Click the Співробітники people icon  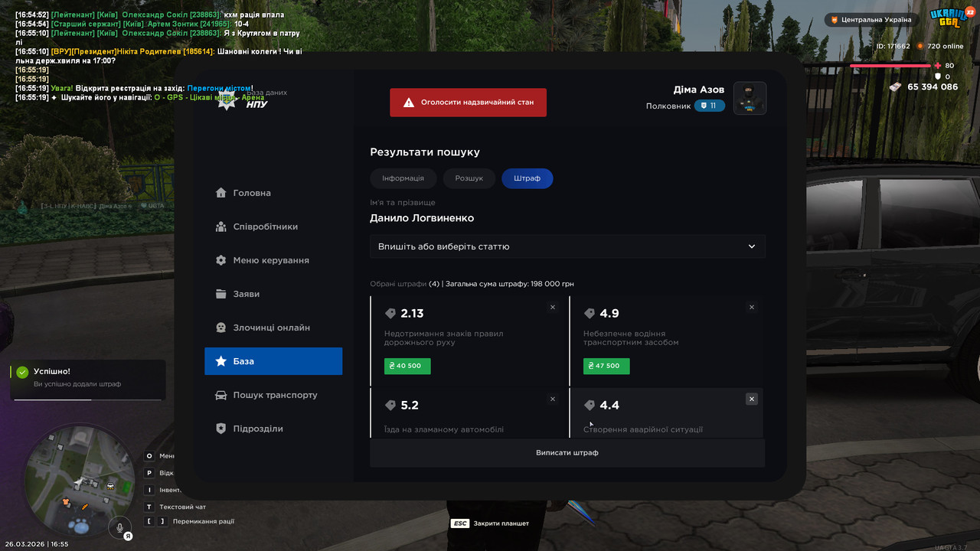[221, 227]
